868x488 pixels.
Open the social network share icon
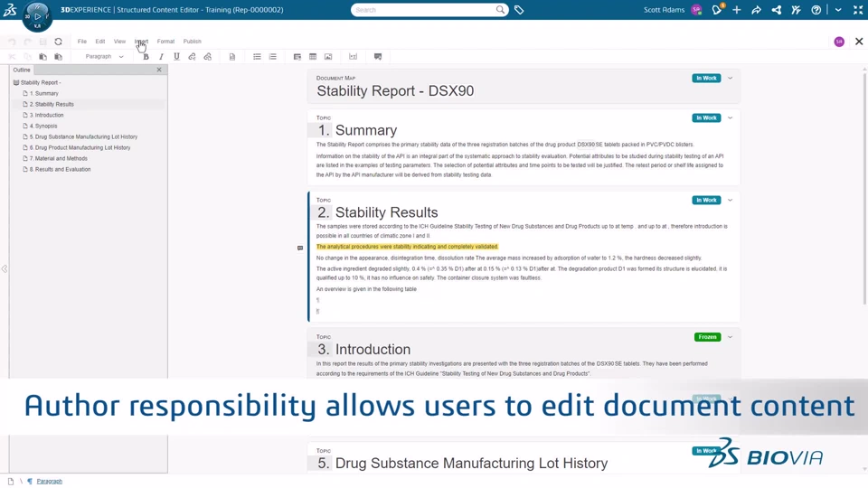coord(777,10)
